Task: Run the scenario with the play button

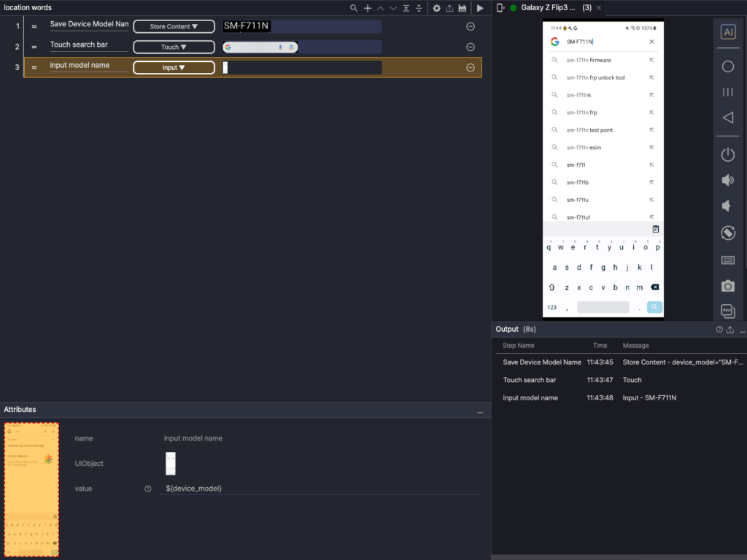Action: pos(480,8)
